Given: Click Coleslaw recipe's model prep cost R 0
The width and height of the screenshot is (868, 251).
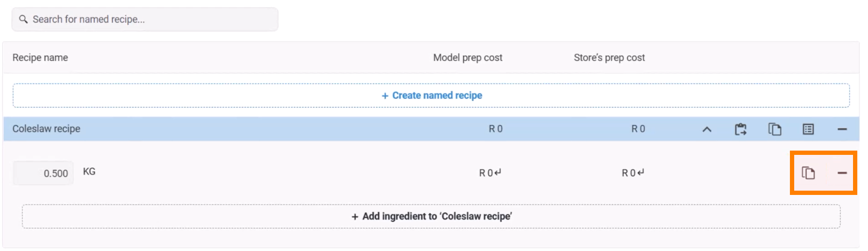Looking at the screenshot, I should tap(495, 129).
